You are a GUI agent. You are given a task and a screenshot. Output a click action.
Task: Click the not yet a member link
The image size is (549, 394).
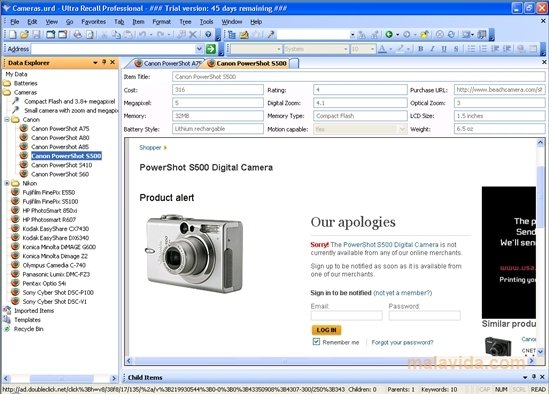click(403, 293)
